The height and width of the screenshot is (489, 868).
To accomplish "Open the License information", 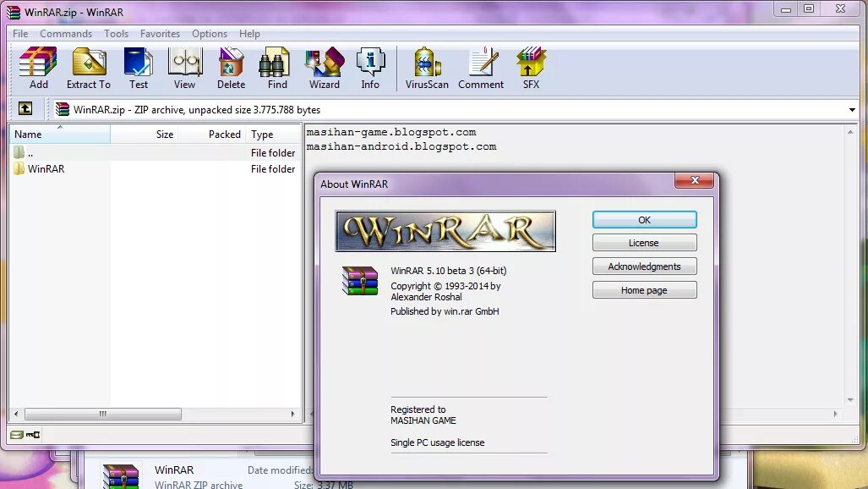I will [x=644, y=242].
